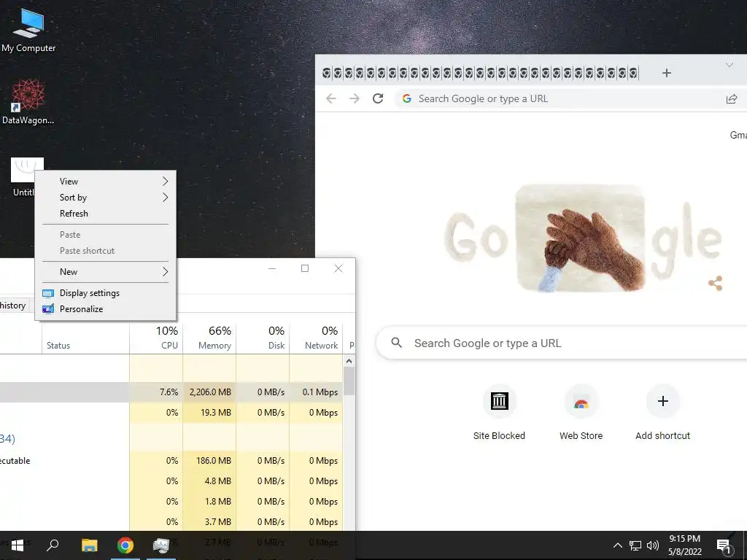Sort Task Manager by Status column
747x560 pixels.
[x=86, y=338]
